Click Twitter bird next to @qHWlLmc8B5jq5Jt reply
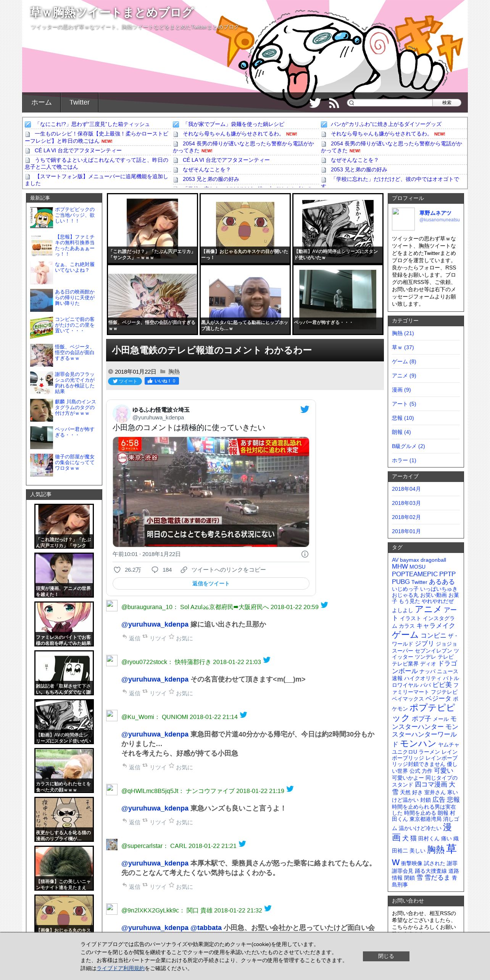 (x=290, y=788)
